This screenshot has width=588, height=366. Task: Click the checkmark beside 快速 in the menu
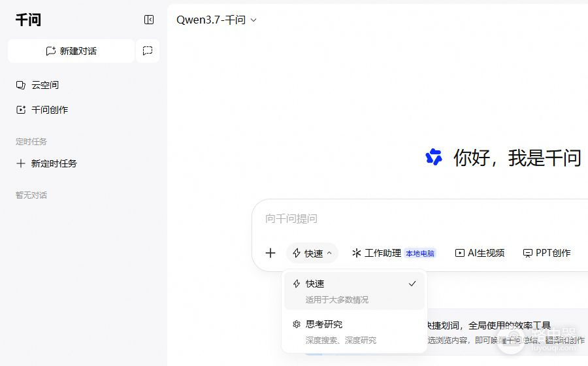coord(412,284)
